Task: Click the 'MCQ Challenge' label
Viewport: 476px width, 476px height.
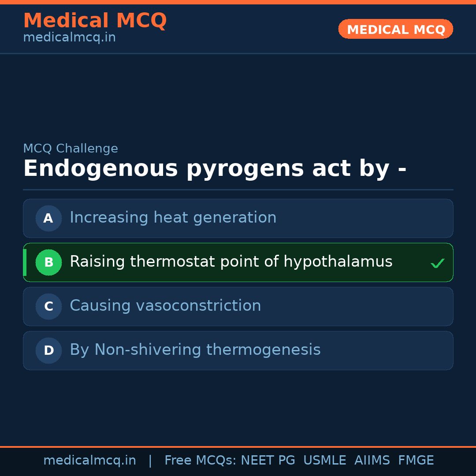Action: pos(71,149)
